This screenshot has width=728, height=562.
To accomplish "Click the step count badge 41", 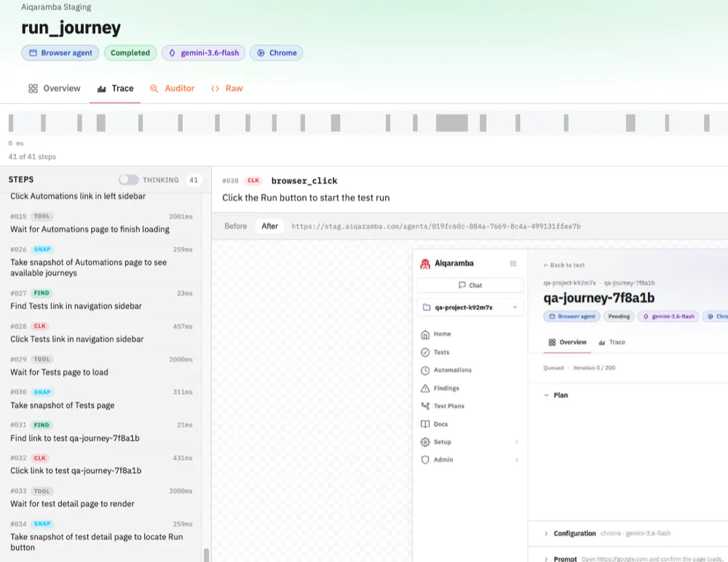I will pos(194,180).
